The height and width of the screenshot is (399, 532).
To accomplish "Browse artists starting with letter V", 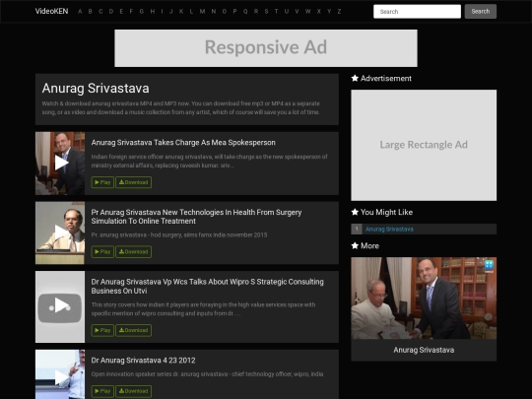I will (297, 12).
